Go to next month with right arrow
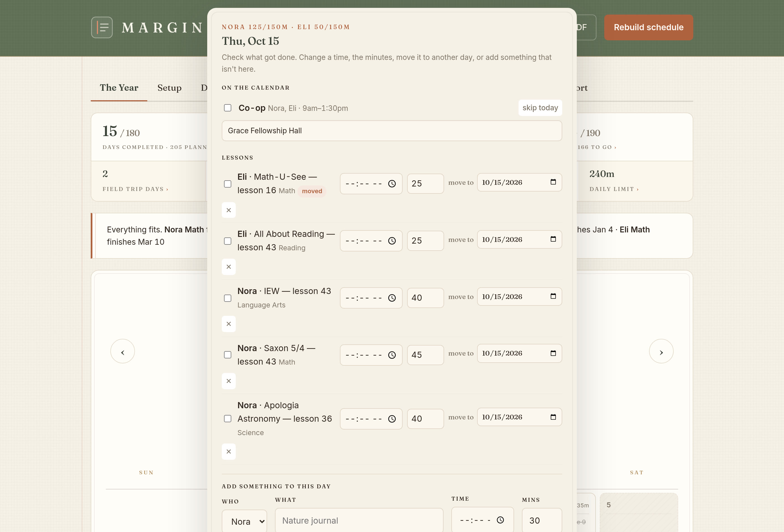Screen dimensions: 784x532 point(661,351)
